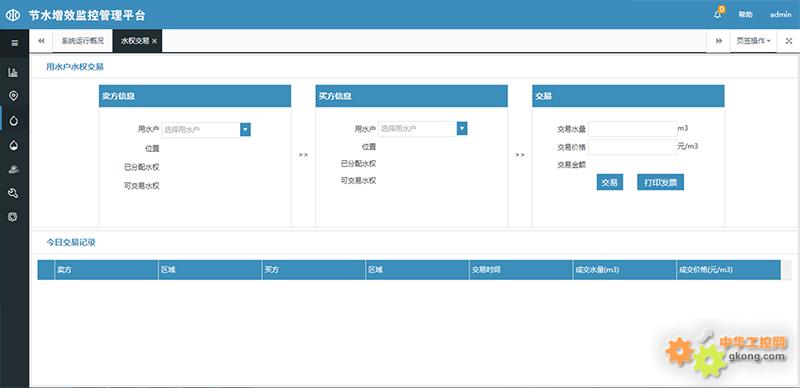
Task: Click the 交易时间 column header
Action: click(x=521, y=270)
